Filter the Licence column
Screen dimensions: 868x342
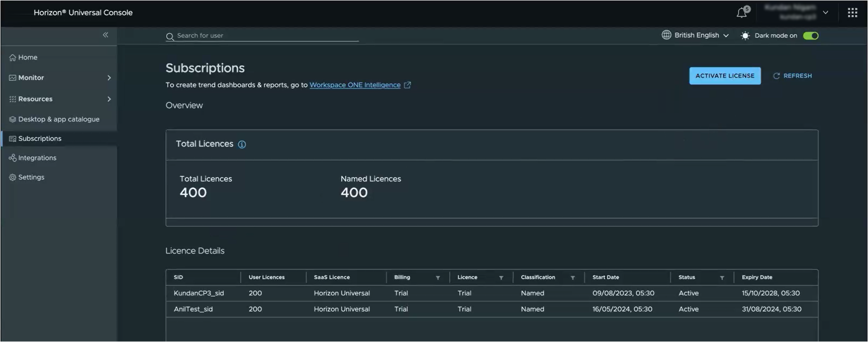coord(501,278)
